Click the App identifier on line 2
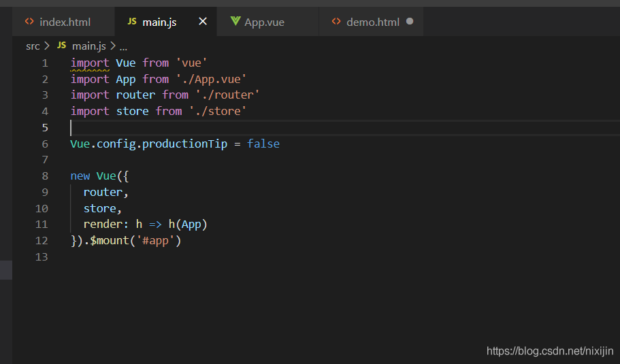Image resolution: width=620 pixels, height=364 pixels. tap(126, 80)
